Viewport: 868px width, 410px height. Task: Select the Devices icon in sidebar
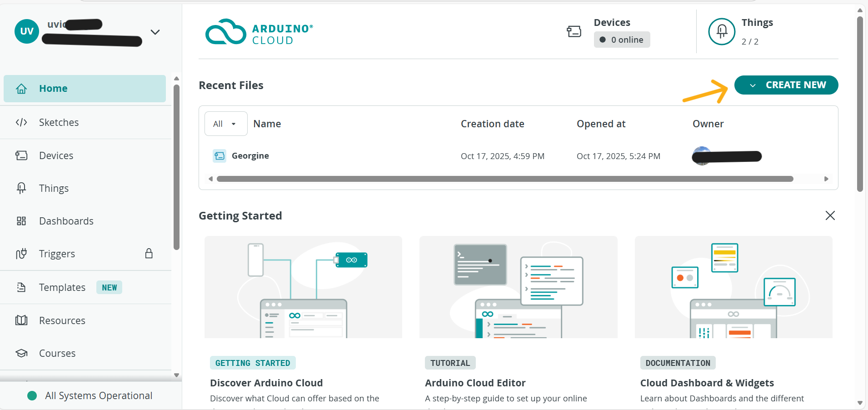[x=21, y=155]
